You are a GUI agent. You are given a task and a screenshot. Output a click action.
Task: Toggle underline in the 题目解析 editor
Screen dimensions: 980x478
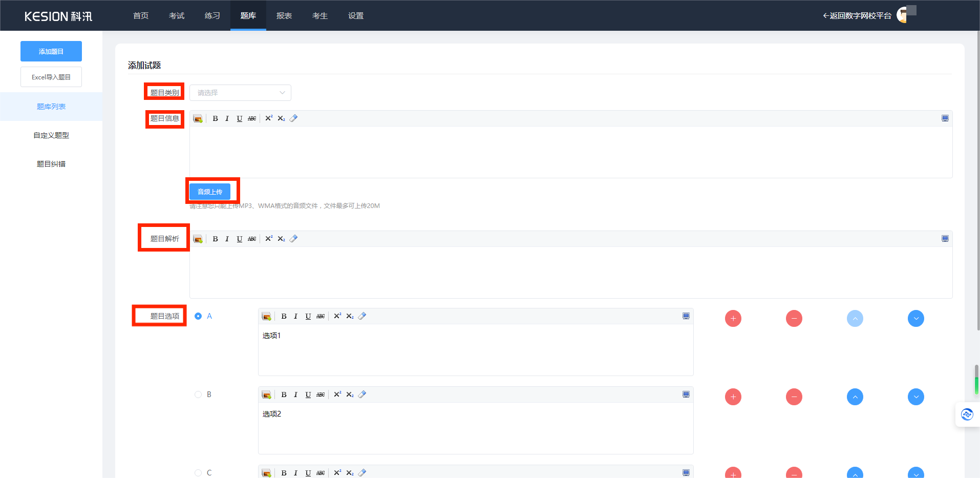click(x=239, y=239)
